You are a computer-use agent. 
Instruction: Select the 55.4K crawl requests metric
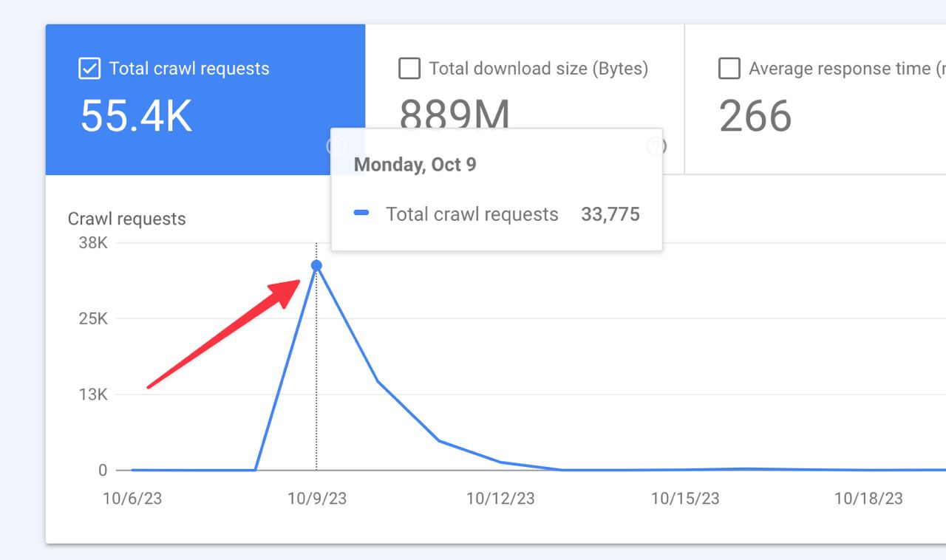coord(136,116)
